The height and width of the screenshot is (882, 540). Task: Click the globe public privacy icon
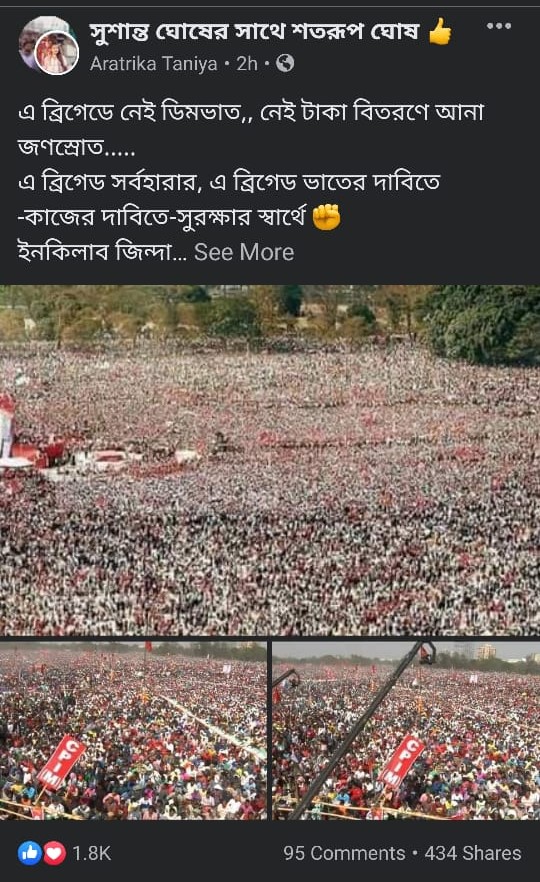[x=285, y=63]
